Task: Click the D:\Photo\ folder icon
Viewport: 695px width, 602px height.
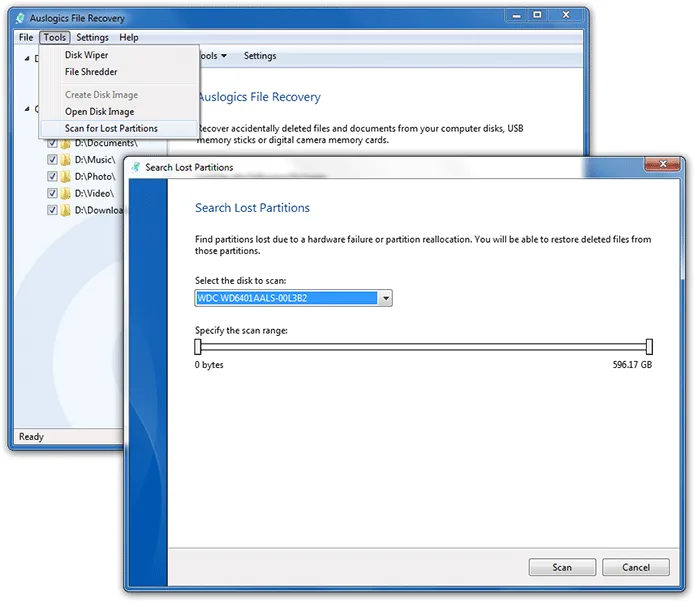Action: [x=66, y=176]
